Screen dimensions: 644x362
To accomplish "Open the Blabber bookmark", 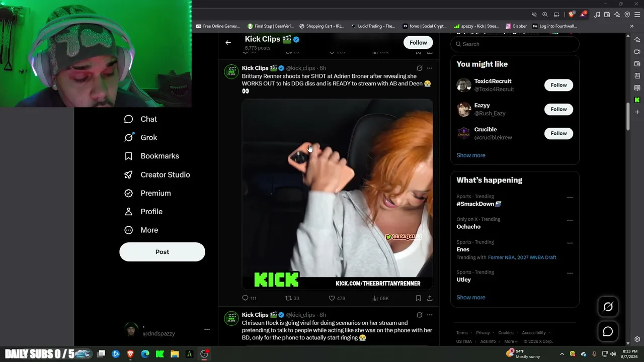I will pyautogui.click(x=517, y=26).
